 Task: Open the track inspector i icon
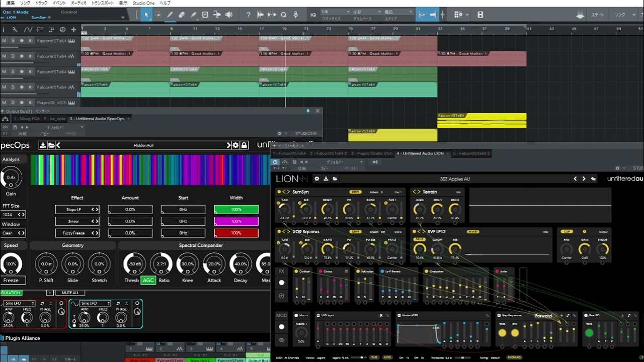[3, 30]
